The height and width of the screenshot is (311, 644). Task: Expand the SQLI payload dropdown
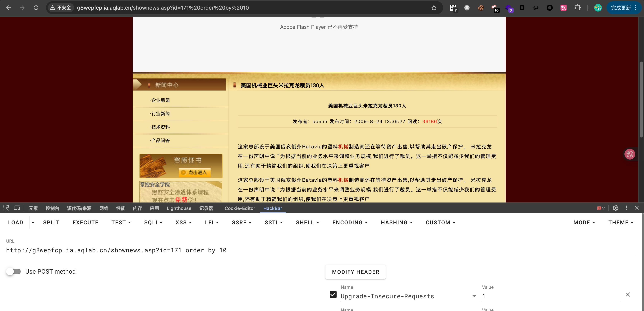153,222
